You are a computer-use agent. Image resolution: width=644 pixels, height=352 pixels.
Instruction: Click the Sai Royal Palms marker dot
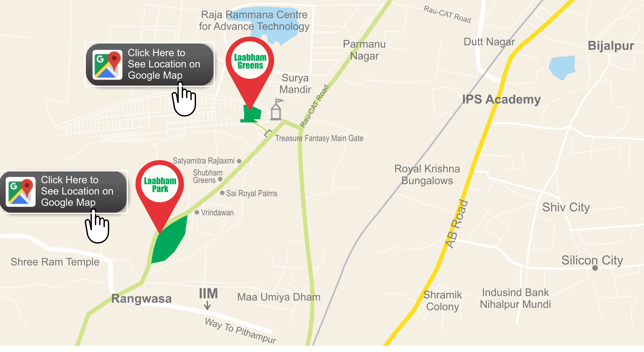(222, 193)
